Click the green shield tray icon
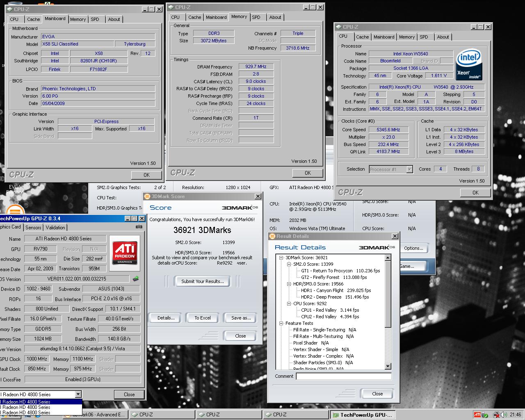The image size is (525, 420). 485,415
